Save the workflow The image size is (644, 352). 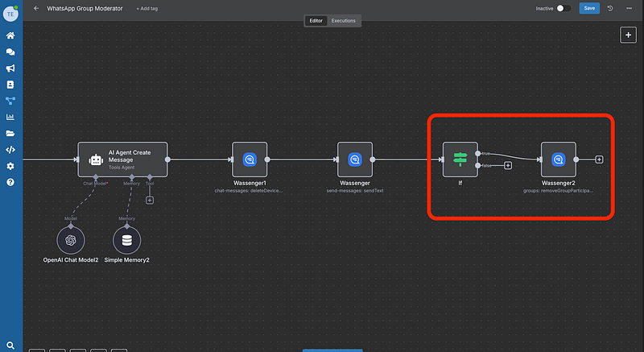(589, 8)
